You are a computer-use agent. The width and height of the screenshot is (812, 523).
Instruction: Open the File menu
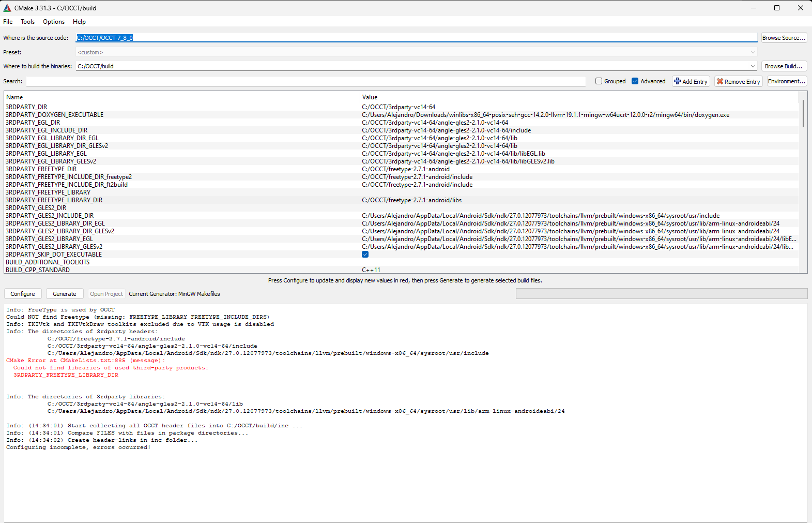pos(8,22)
